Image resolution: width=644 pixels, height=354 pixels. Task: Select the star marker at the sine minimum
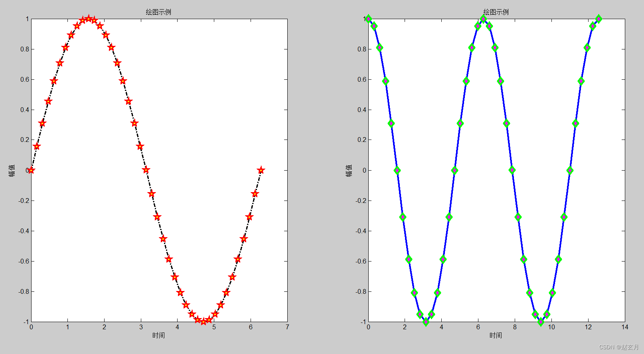point(203,321)
